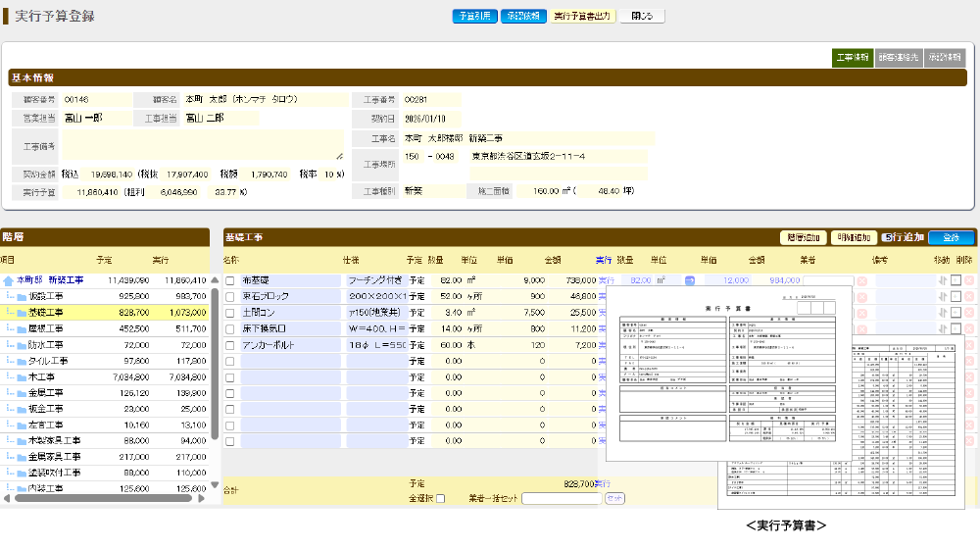Screen dimensions: 980x550
Task: Click the 閉じる button
Action: pyautogui.click(x=642, y=17)
